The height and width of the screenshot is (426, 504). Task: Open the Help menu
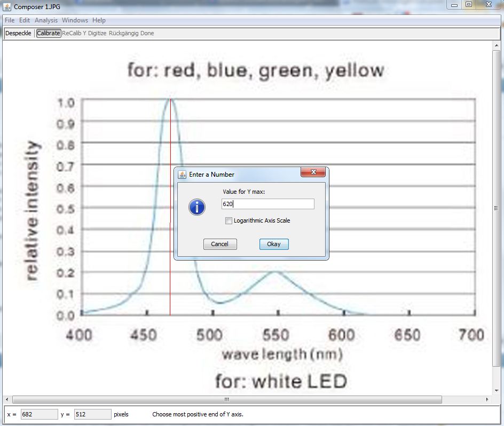coord(99,20)
